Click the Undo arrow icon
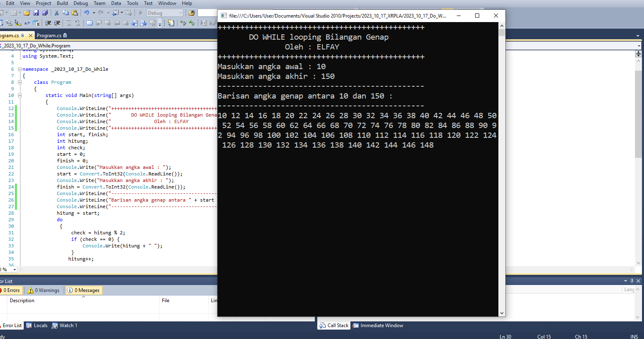 click(87, 13)
